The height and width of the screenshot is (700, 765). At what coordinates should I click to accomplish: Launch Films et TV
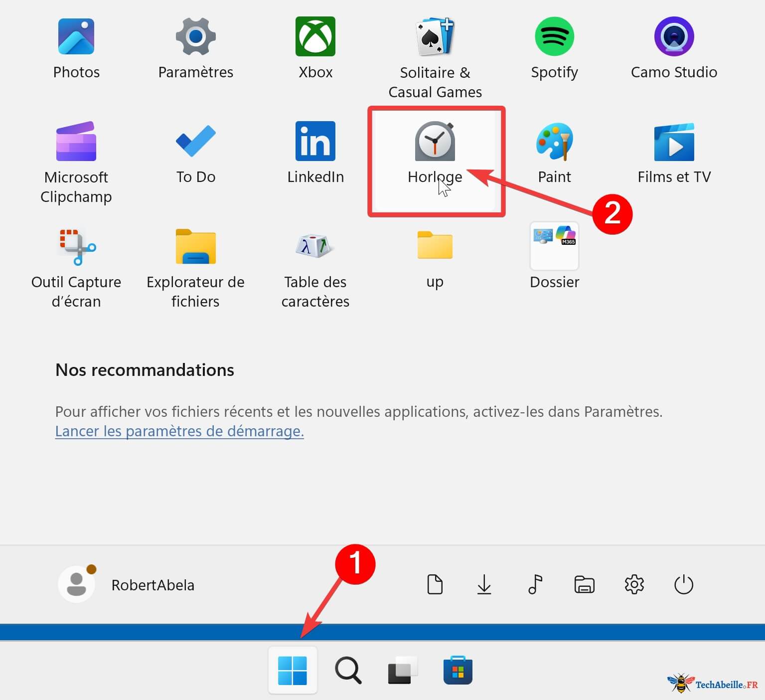coord(674,154)
